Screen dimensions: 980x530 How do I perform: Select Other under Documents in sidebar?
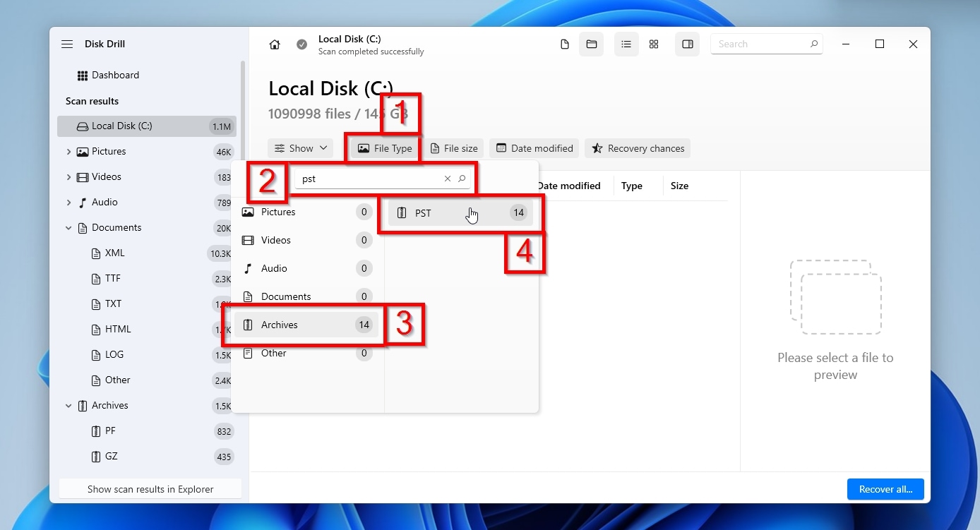point(117,380)
